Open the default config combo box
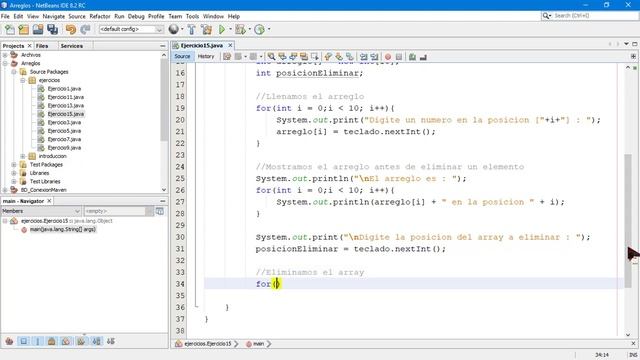Viewport: 640px width, 360px height. pos(131,29)
